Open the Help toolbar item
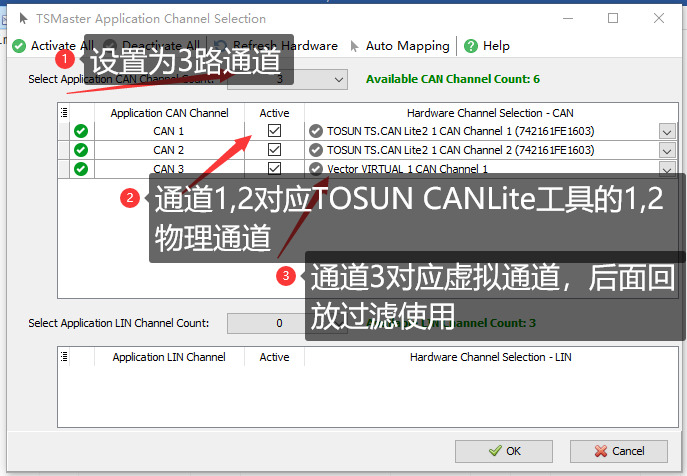This screenshot has width=687, height=476. [x=487, y=46]
